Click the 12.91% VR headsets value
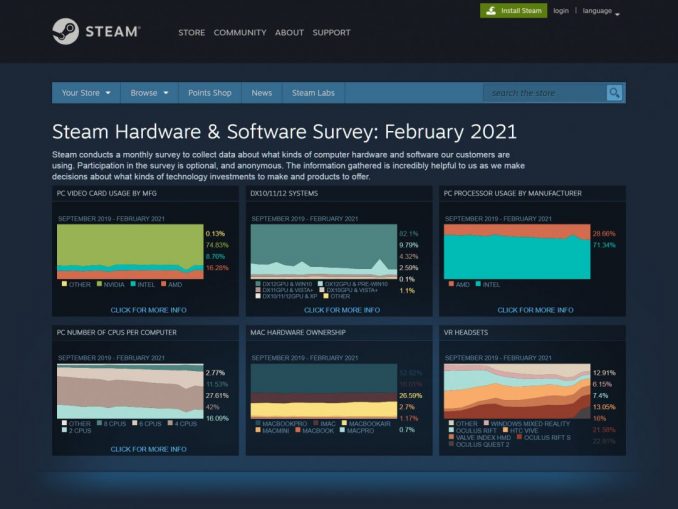 pos(604,373)
